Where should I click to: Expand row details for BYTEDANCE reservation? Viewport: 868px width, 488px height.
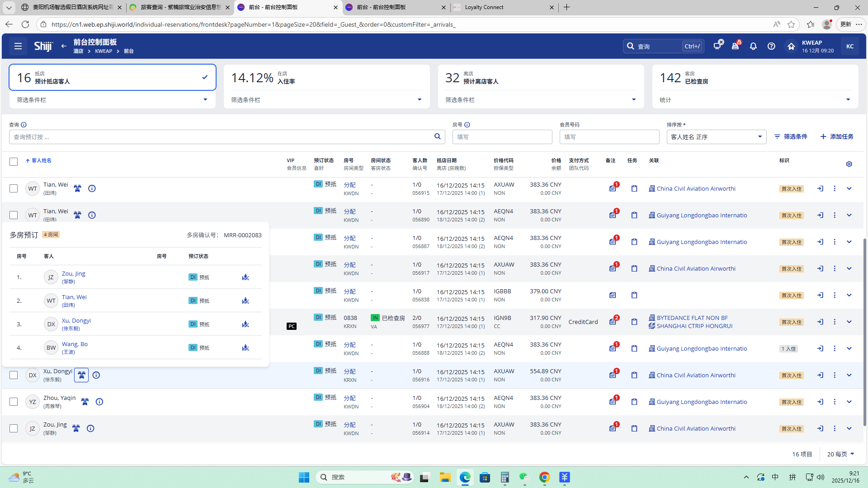point(849,322)
